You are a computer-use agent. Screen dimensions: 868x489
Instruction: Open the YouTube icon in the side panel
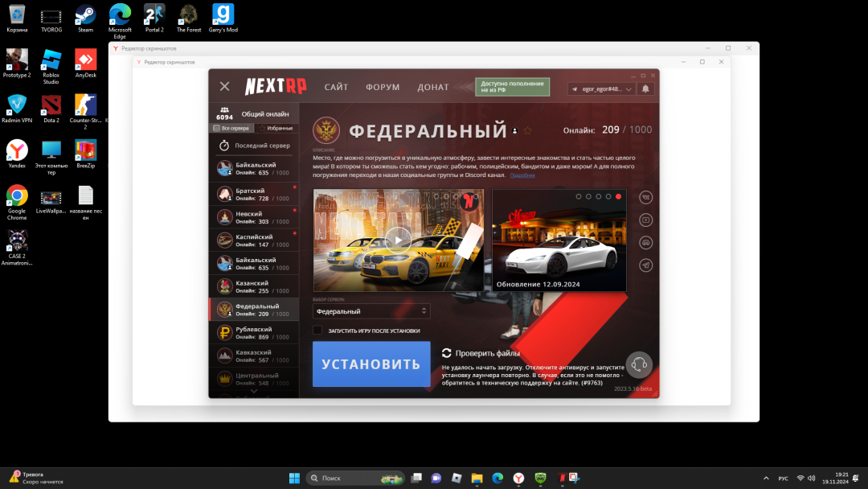[x=646, y=220]
